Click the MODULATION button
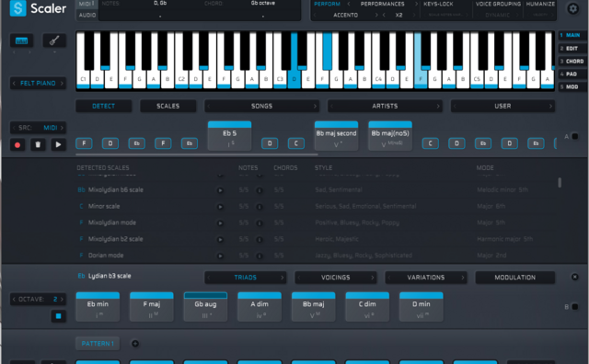This screenshot has height=364, width=589. coord(515,278)
